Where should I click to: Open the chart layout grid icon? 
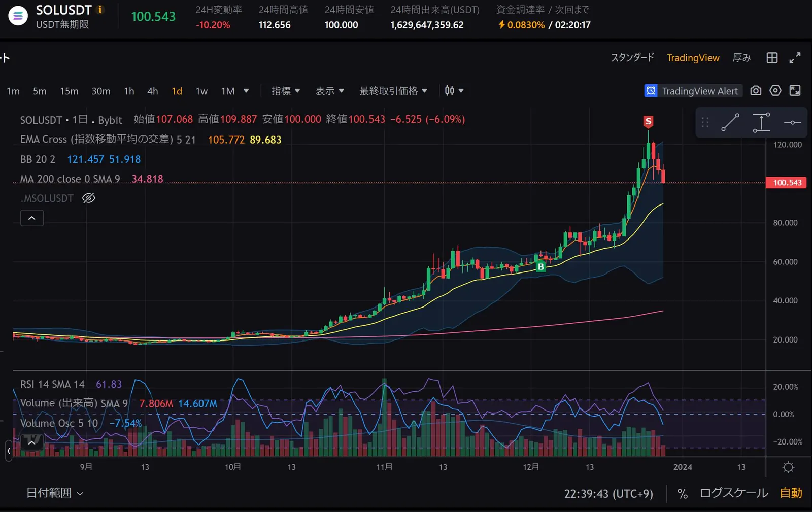772,58
